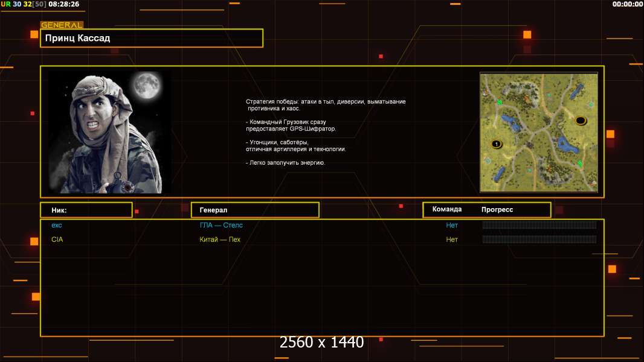Click team value Нет for exc
Viewport: 644px width, 362px height.
click(x=452, y=225)
